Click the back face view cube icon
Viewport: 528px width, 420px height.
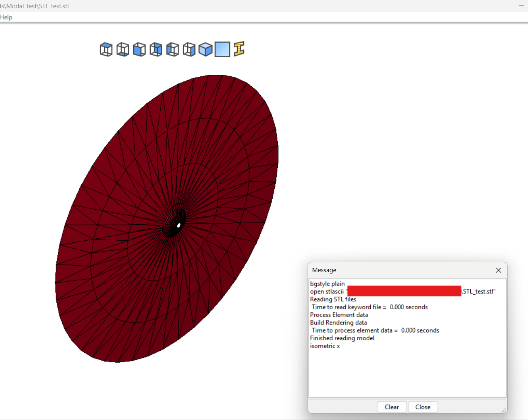(156, 49)
